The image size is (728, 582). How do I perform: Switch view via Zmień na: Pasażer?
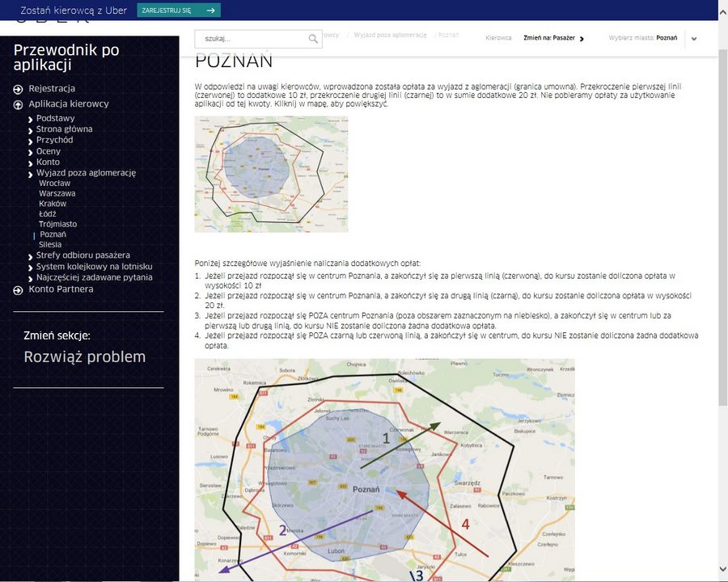pyautogui.click(x=549, y=38)
